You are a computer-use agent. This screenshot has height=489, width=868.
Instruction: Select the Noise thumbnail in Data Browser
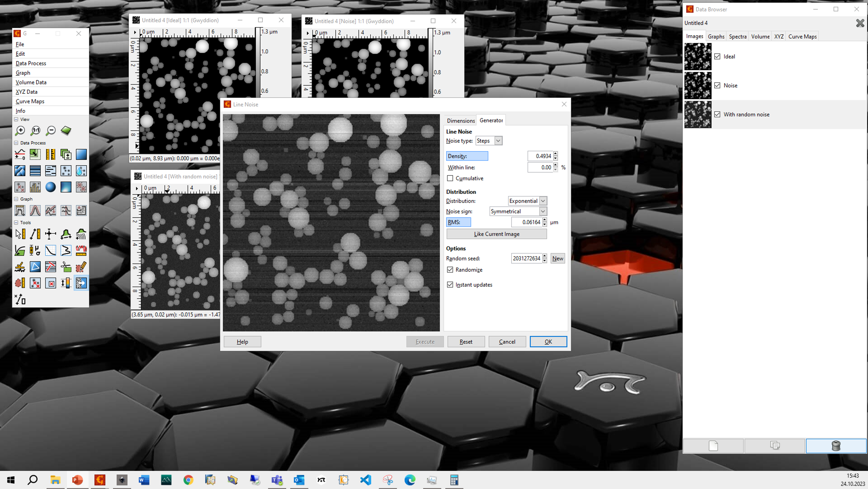click(698, 85)
